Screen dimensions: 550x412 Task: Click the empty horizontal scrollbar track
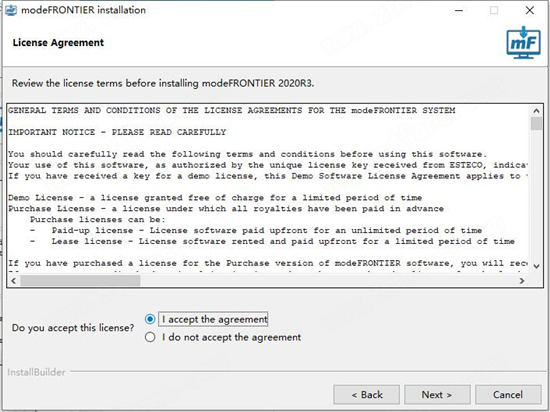[x=328, y=281]
